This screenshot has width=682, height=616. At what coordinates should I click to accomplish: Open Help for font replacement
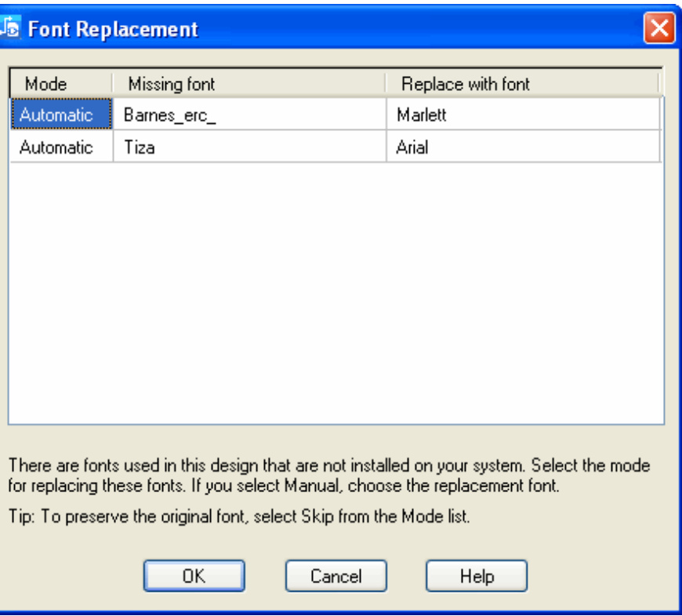coord(477,577)
